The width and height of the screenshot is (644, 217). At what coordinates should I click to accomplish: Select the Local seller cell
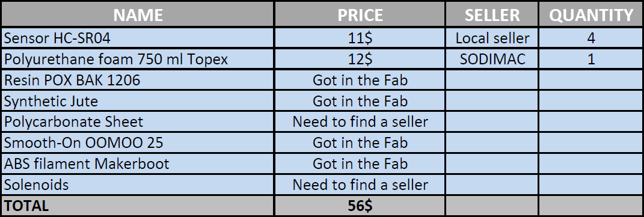point(492,38)
